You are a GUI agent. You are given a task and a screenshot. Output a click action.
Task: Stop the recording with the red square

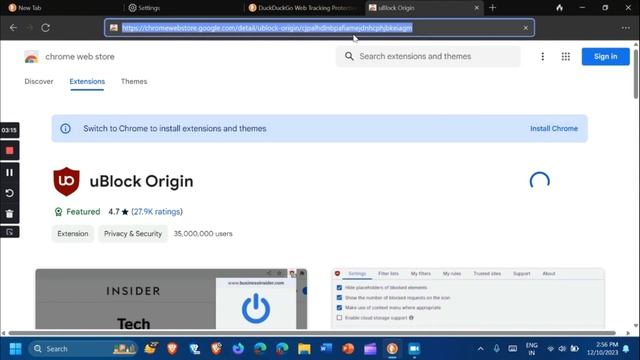coord(9,151)
